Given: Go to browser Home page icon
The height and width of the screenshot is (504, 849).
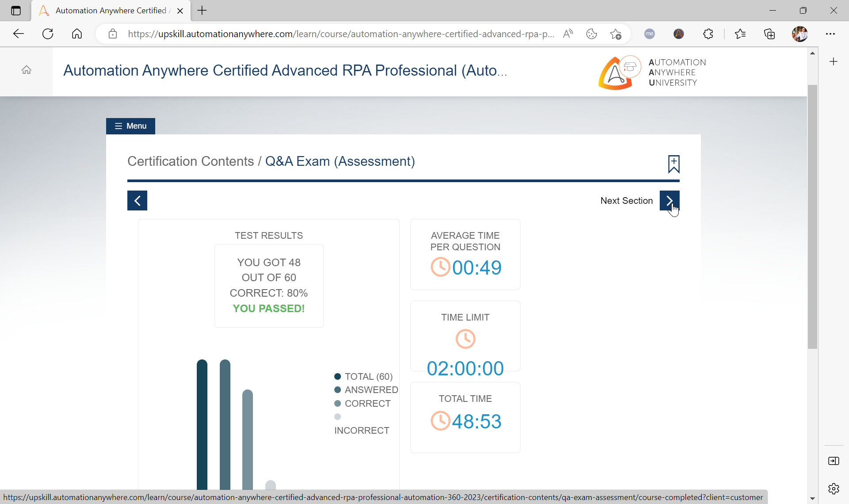Looking at the screenshot, I should tap(77, 34).
